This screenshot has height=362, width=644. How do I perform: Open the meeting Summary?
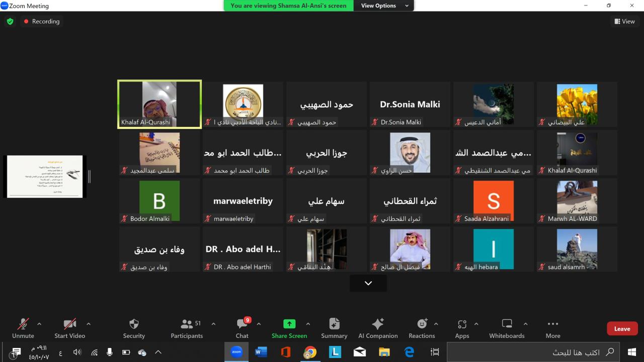(334, 328)
